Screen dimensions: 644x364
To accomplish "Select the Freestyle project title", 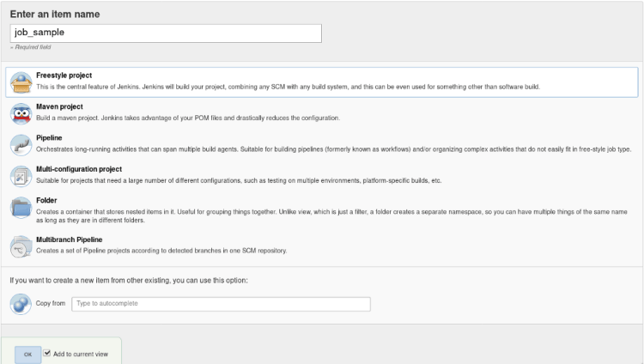I will [64, 76].
